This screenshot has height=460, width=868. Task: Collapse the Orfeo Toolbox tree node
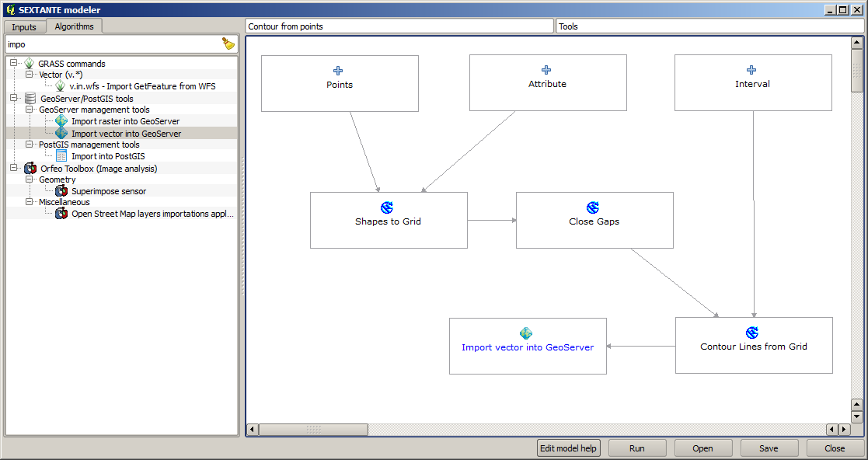pyautogui.click(x=14, y=168)
